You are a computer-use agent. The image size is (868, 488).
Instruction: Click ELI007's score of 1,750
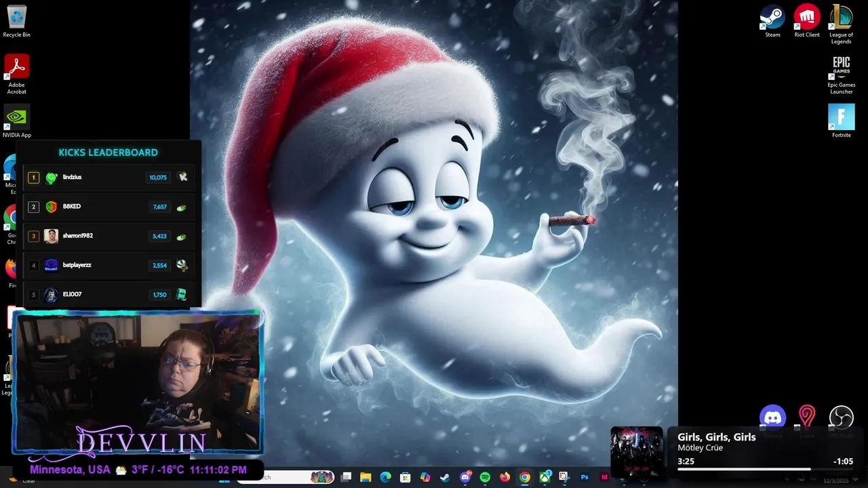[159, 295]
